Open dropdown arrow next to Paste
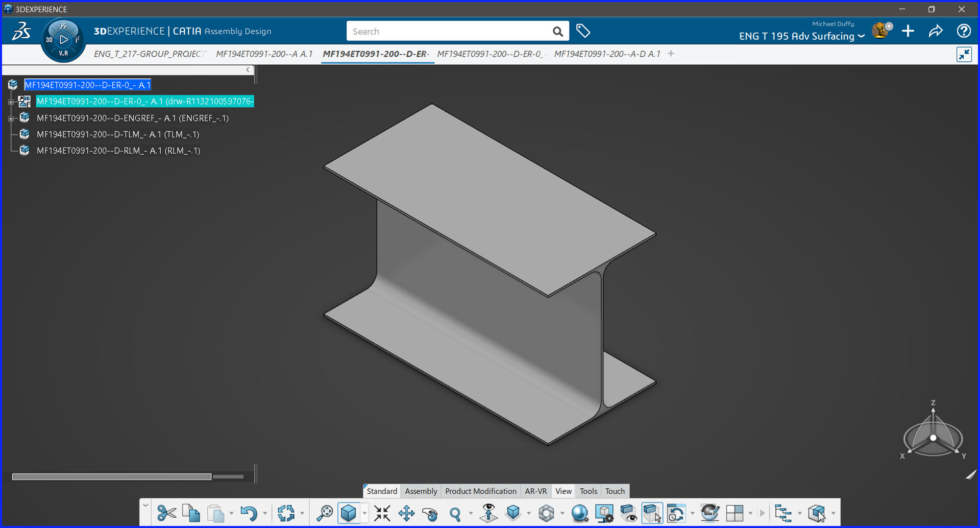980x528 pixels. [x=231, y=514]
